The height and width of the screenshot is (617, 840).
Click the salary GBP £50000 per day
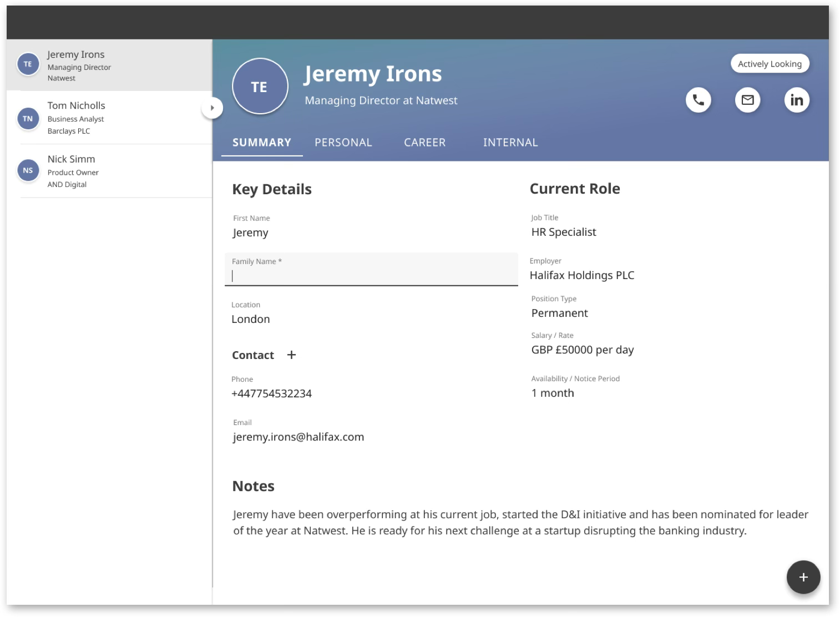[583, 350]
